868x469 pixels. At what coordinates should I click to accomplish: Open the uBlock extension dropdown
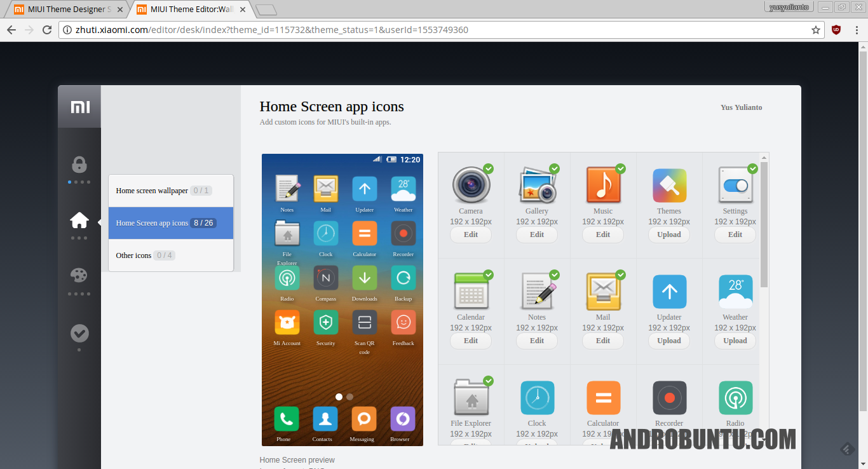pyautogui.click(x=836, y=29)
